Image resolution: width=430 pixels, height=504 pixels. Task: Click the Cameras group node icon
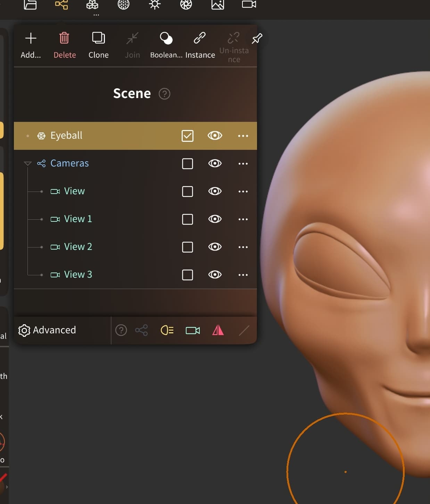point(41,163)
